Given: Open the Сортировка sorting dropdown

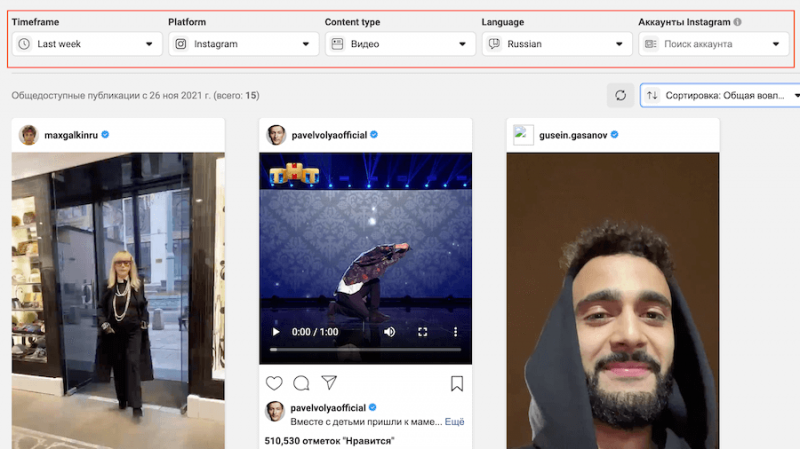Looking at the screenshot, I should pos(722,95).
